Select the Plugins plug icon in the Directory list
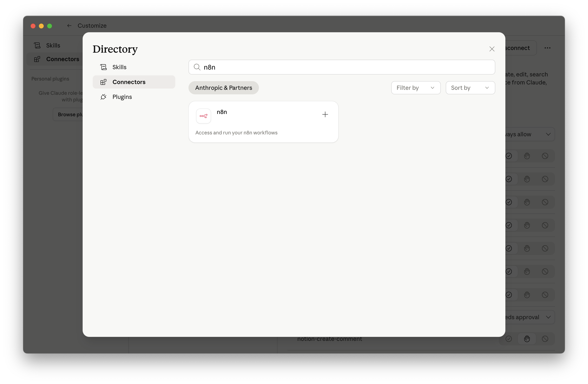Screen dimensions: 588x384 [103, 97]
